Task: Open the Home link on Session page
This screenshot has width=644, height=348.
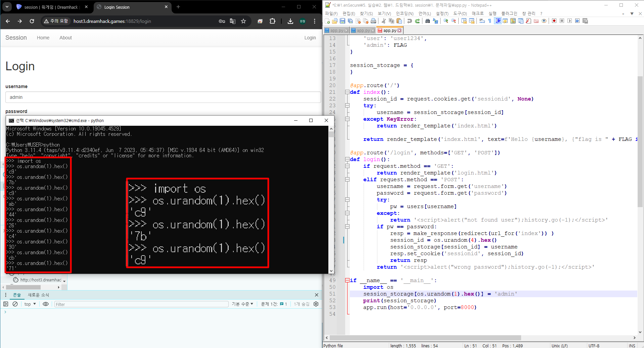Action: click(x=43, y=38)
